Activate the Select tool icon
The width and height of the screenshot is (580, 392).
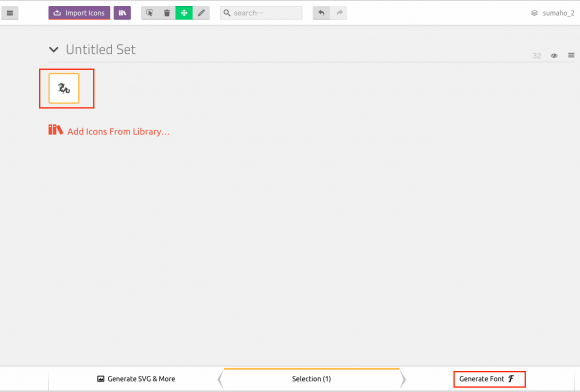pos(149,13)
